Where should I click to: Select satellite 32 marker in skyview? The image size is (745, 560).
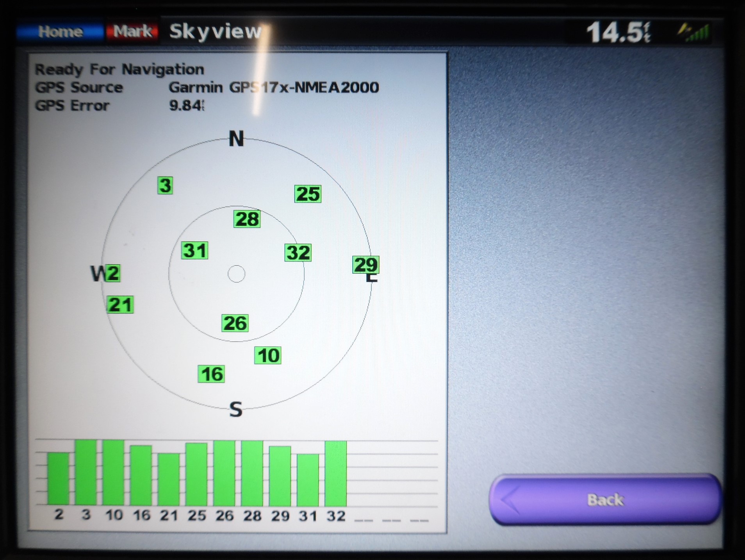[x=298, y=253]
